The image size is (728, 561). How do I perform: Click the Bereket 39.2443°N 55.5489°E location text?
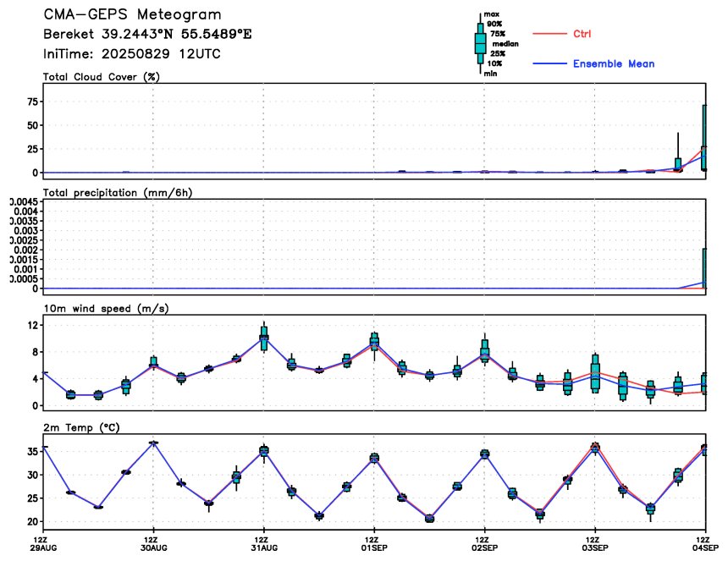[x=147, y=35]
